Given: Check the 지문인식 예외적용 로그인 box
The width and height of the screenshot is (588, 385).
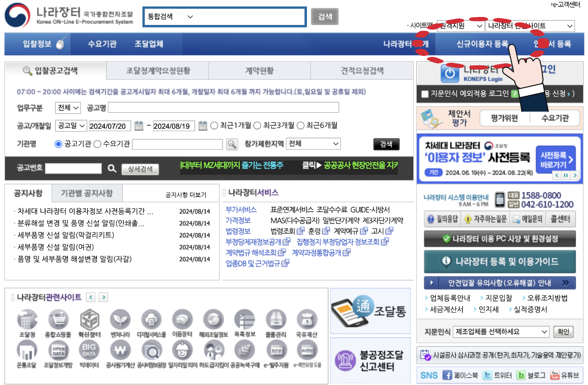Looking at the screenshot, I should tap(425, 94).
